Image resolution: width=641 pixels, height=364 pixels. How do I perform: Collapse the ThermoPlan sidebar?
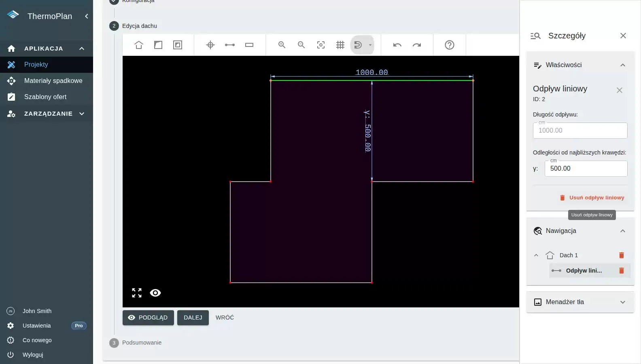coord(86,16)
